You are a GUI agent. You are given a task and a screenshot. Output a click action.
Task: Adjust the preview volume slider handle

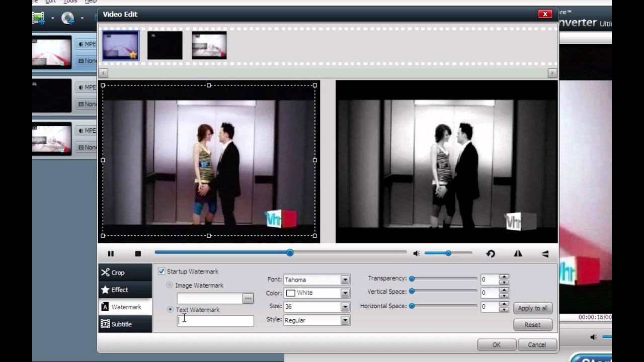click(448, 253)
